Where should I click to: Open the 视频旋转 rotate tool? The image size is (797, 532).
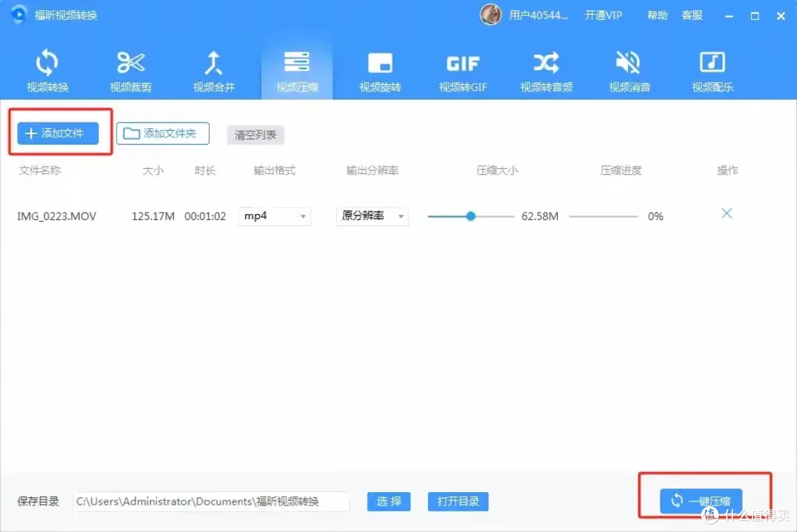380,71
